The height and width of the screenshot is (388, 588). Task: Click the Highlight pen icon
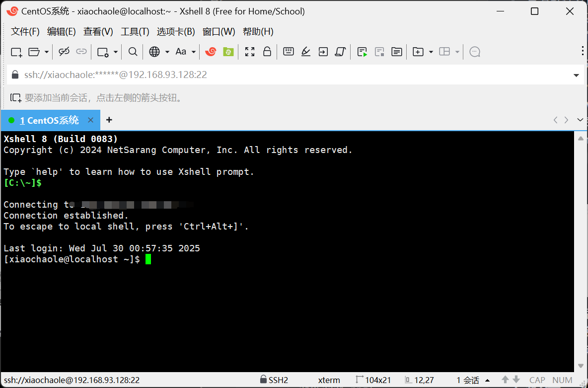click(x=306, y=52)
